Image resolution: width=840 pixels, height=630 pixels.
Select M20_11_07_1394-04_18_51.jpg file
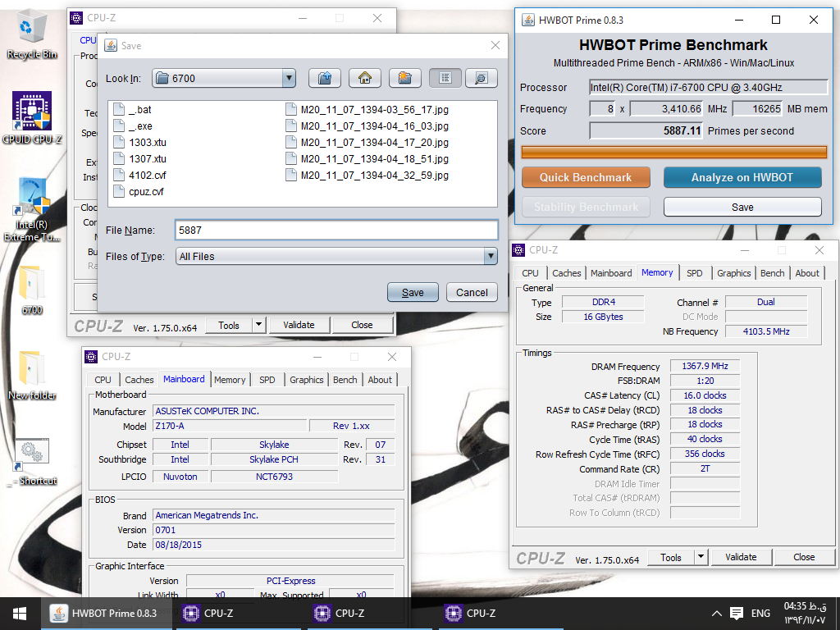pyautogui.click(x=367, y=159)
